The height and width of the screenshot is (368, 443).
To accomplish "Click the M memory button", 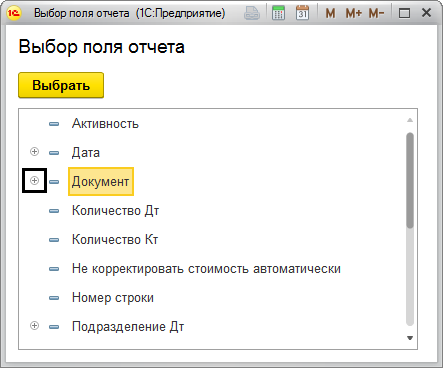I will [330, 13].
